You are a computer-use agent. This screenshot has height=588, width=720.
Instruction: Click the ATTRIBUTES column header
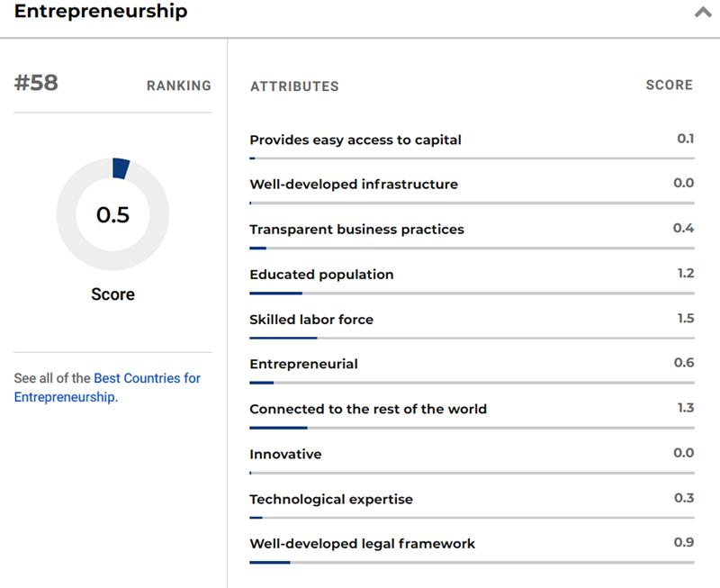pos(294,86)
